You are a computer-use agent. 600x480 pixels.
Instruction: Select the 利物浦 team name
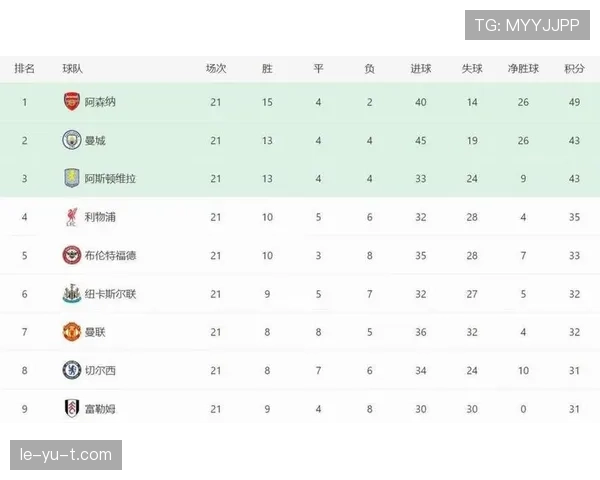(100, 217)
